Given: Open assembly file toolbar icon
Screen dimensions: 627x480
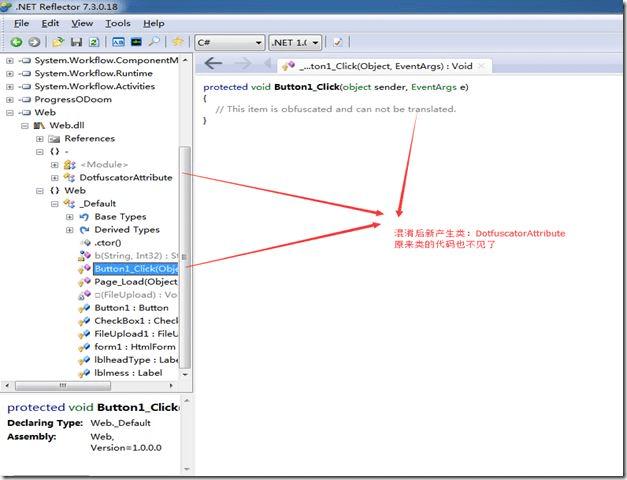Looking at the screenshot, I should pos(58,42).
